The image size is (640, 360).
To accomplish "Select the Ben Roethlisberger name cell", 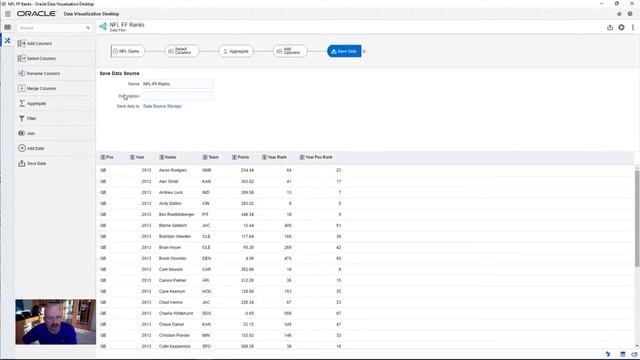I will coord(177,214).
